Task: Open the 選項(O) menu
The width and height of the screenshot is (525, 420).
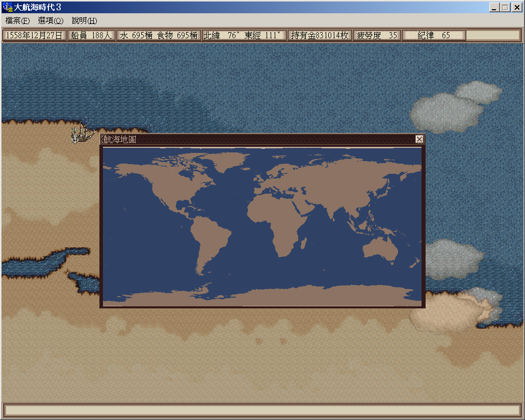Action: pos(50,21)
